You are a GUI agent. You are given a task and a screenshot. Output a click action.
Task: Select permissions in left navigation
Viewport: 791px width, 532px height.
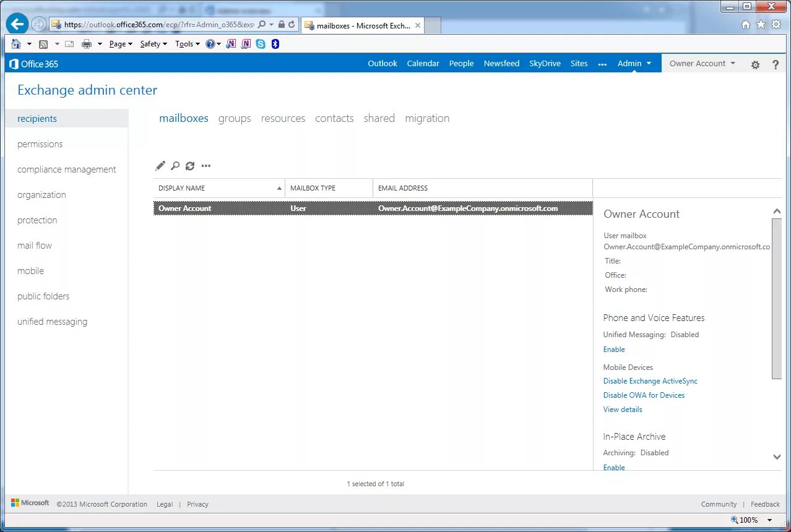pos(40,144)
